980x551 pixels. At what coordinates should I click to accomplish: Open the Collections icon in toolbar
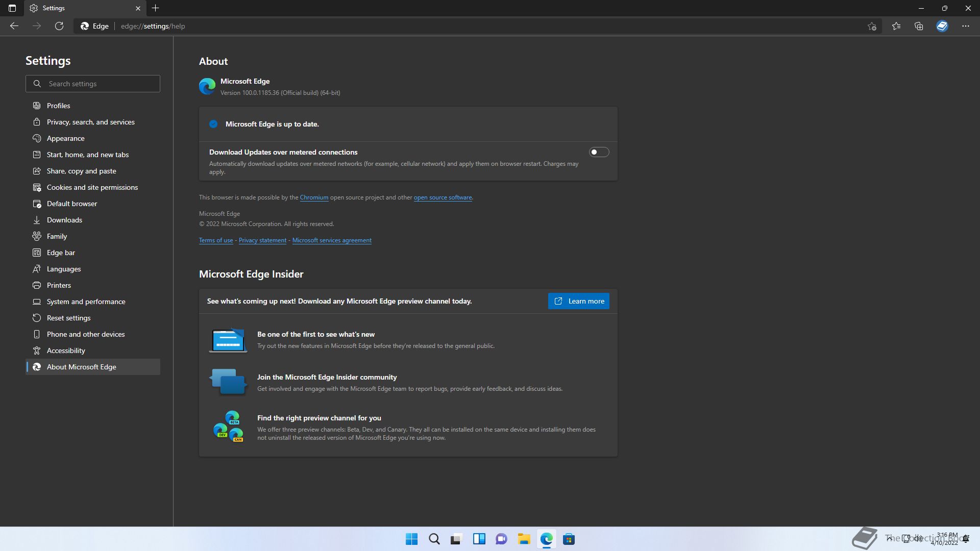point(919,26)
